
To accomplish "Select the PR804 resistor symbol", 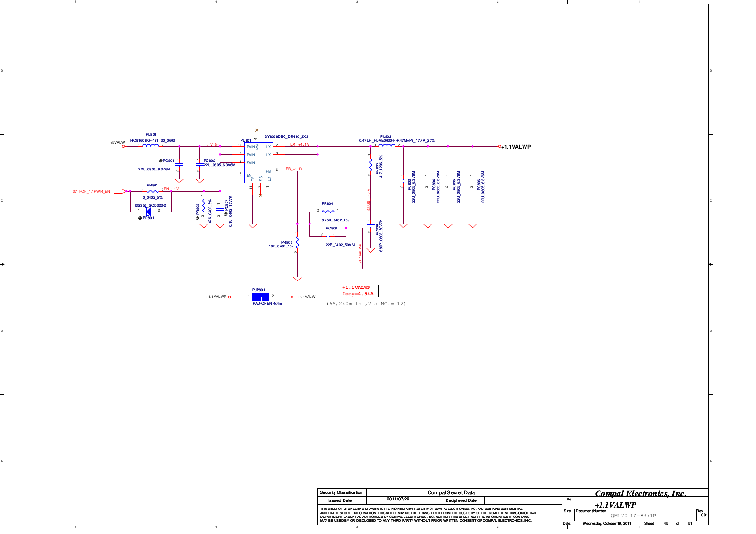I will [x=328, y=212].
